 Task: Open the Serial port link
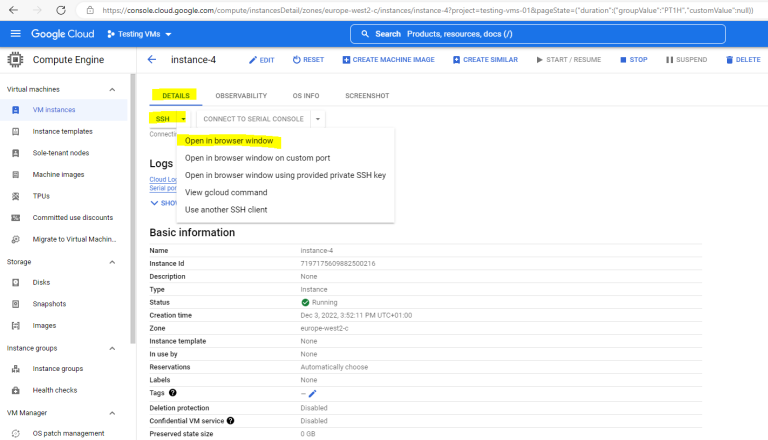click(x=163, y=188)
